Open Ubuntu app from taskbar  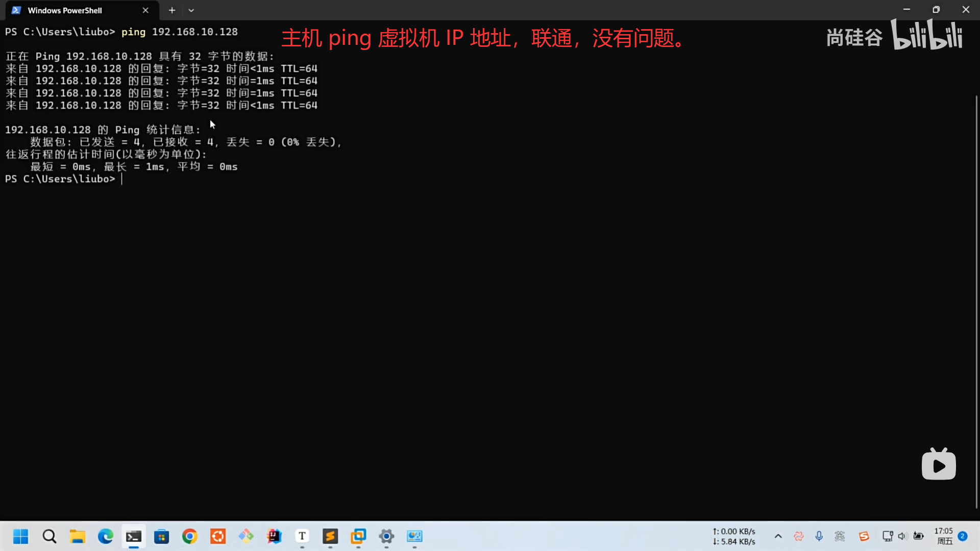pyautogui.click(x=218, y=536)
